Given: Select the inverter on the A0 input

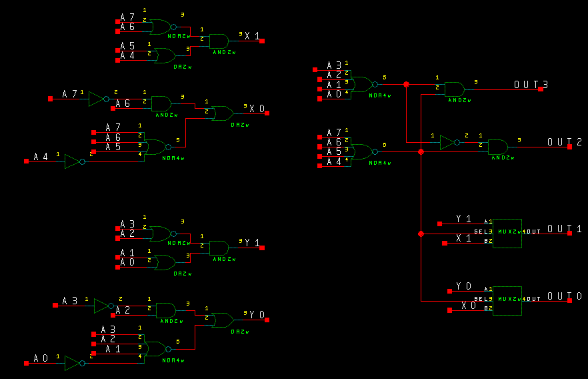Looking at the screenshot, I should coord(75,363).
